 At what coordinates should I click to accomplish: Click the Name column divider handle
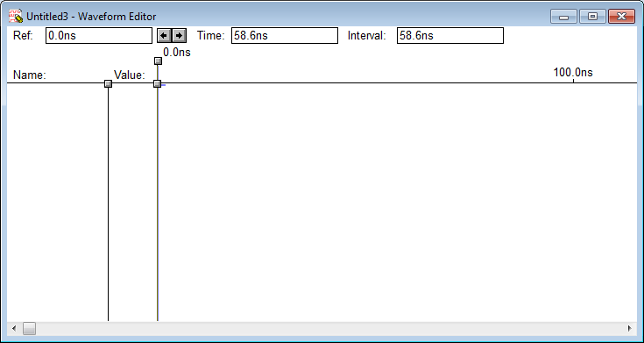108,83
